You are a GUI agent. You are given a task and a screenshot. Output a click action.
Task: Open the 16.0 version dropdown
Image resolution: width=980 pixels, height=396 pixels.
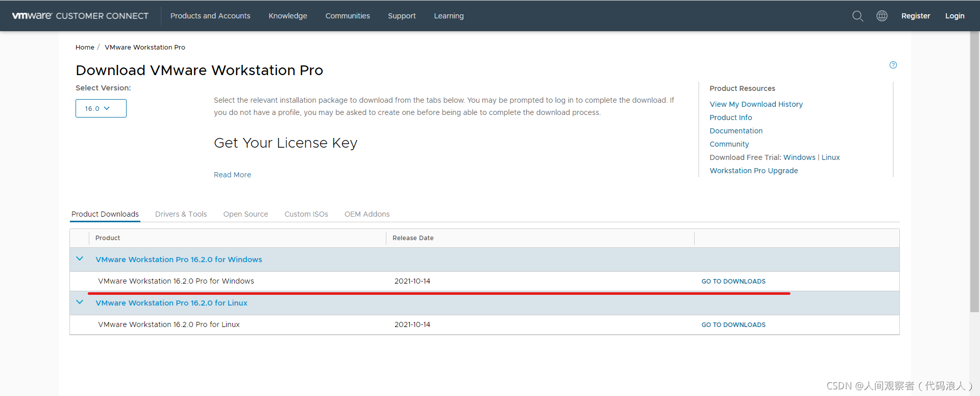coord(101,108)
